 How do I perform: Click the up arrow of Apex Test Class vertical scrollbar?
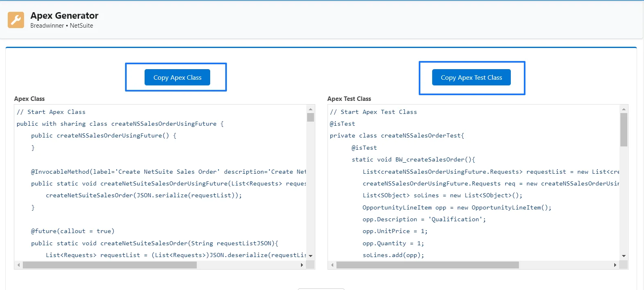click(x=624, y=109)
